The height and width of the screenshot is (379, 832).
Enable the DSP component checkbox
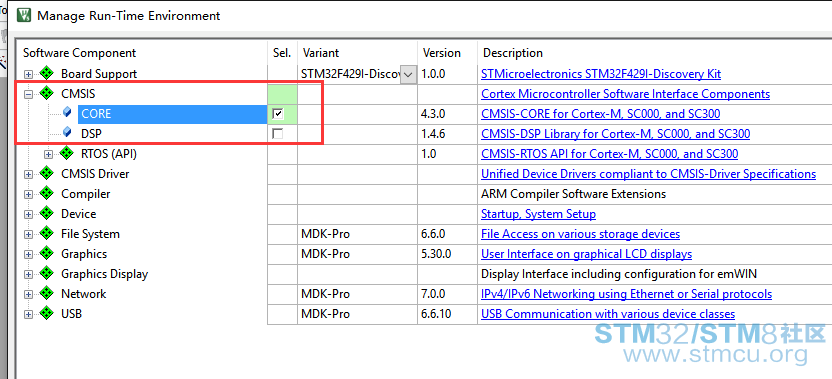click(x=278, y=134)
